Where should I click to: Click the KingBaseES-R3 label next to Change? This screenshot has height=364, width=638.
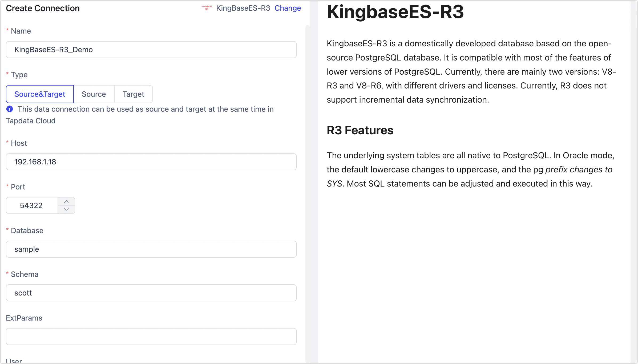(243, 8)
